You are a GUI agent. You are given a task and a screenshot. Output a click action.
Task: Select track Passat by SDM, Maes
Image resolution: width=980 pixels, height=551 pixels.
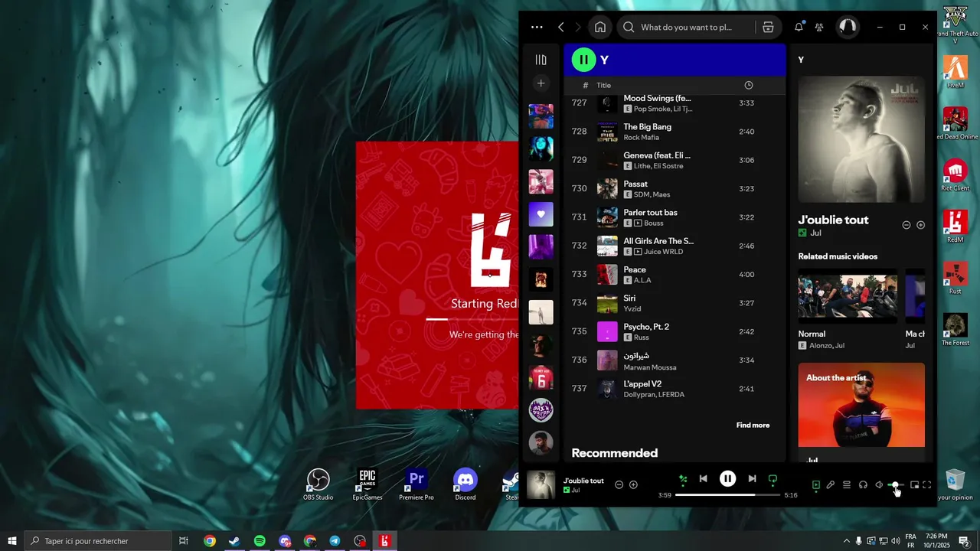(675, 188)
